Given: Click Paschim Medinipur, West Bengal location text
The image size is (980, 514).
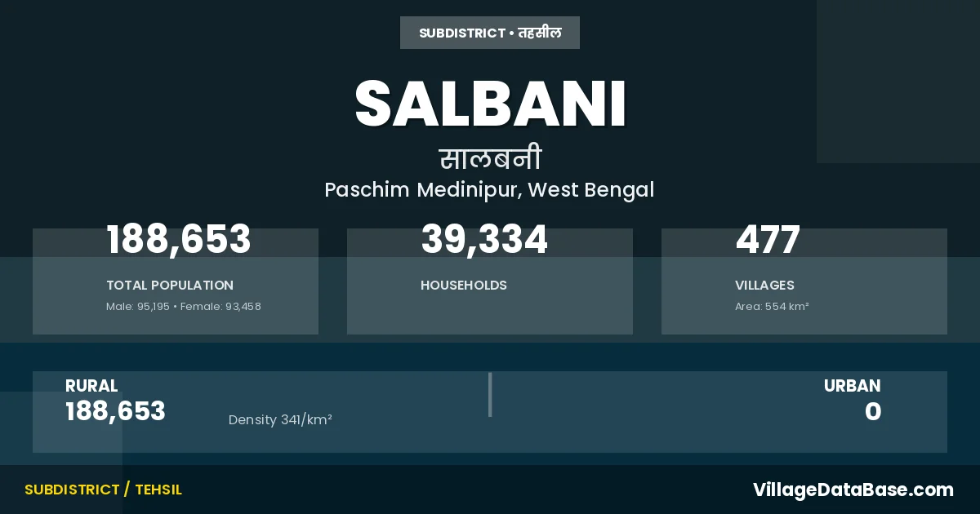Looking at the screenshot, I should click(489, 190).
